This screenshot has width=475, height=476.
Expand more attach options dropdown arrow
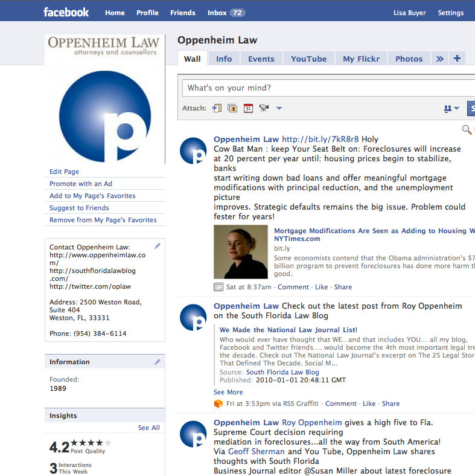tap(279, 108)
